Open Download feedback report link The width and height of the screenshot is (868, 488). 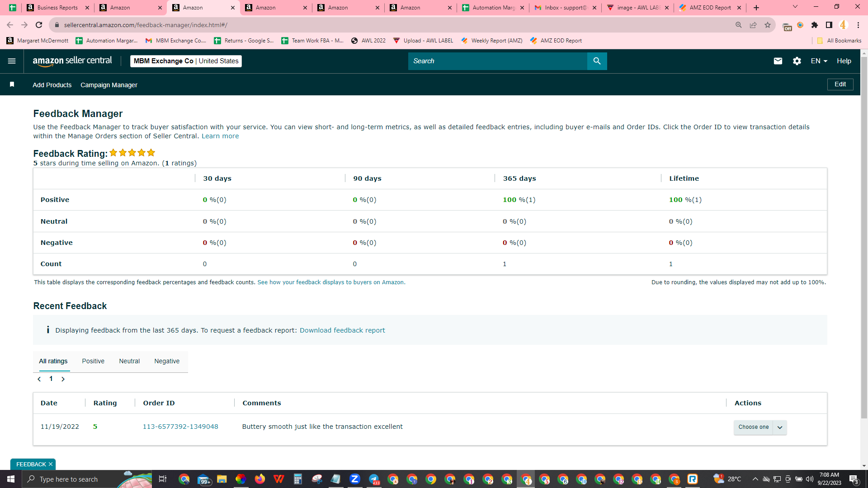click(342, 330)
